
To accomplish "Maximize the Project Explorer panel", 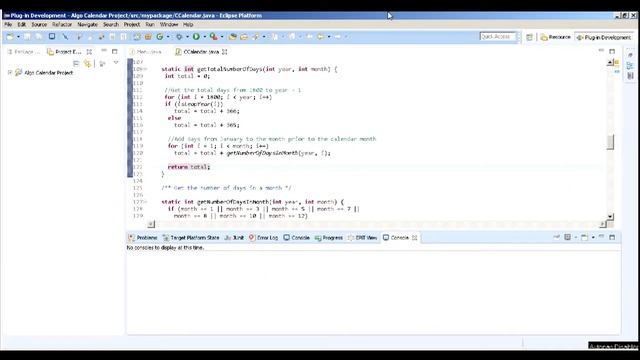I will [115, 51].
